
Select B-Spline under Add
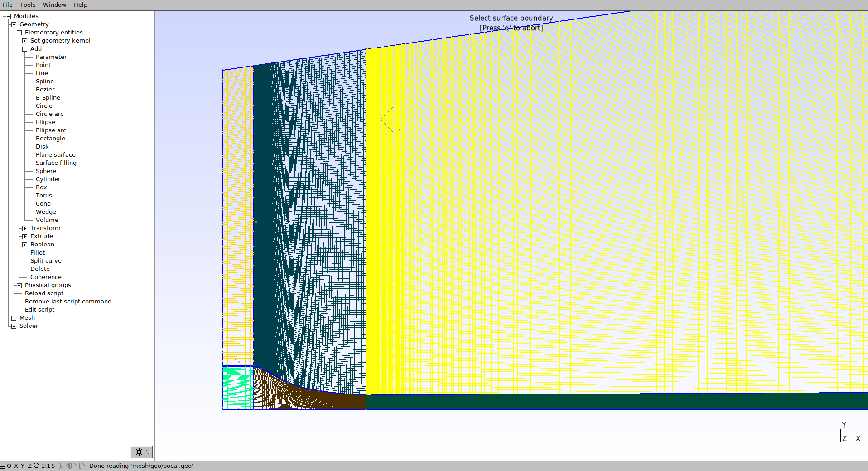48,98
